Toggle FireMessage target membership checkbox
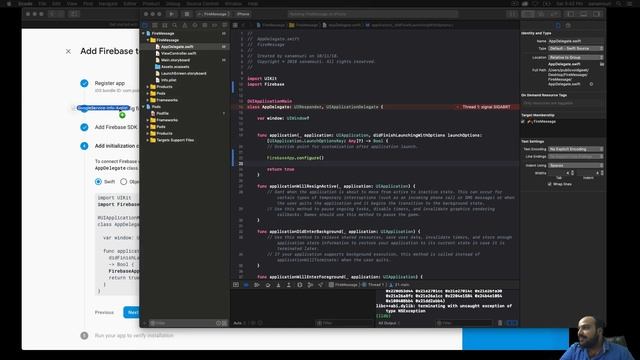The width and height of the screenshot is (640, 360). 523,122
